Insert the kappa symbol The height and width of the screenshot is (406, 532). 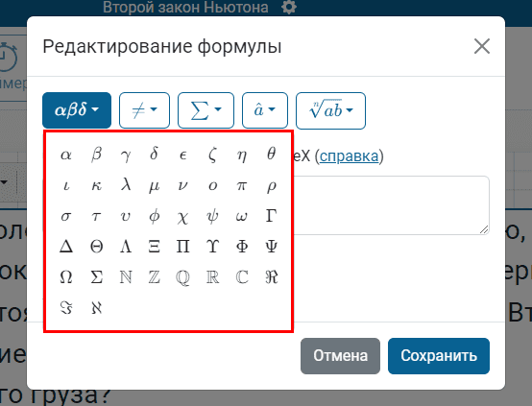point(97,185)
